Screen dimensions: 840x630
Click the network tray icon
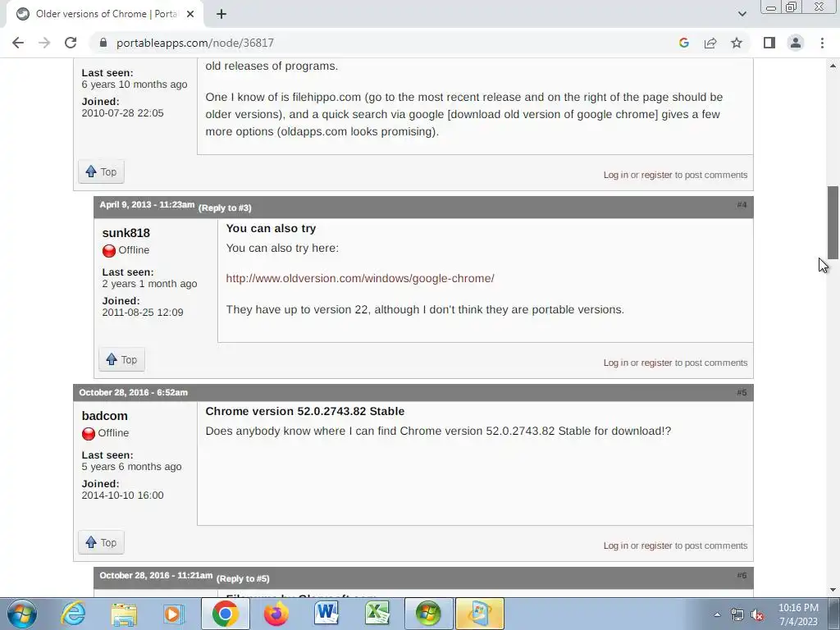click(x=737, y=614)
